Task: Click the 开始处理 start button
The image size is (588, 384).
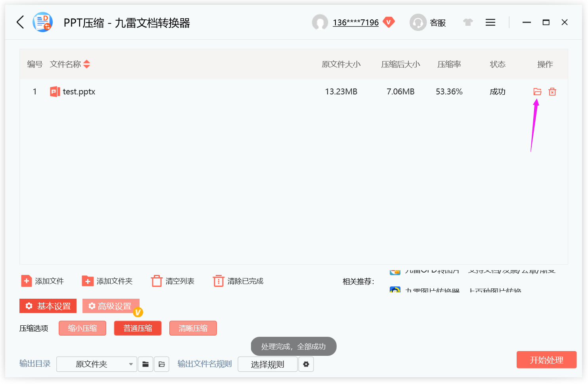Action: pyautogui.click(x=546, y=360)
